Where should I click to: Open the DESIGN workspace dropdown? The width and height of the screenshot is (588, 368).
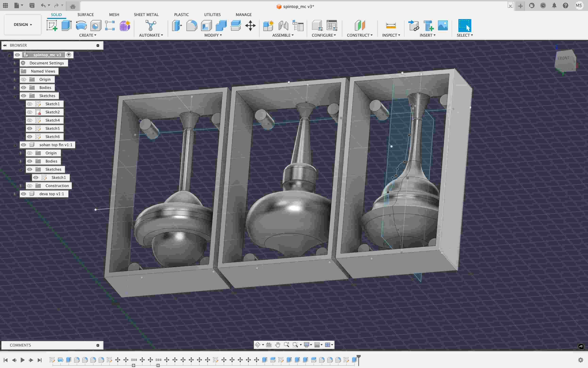(x=23, y=25)
